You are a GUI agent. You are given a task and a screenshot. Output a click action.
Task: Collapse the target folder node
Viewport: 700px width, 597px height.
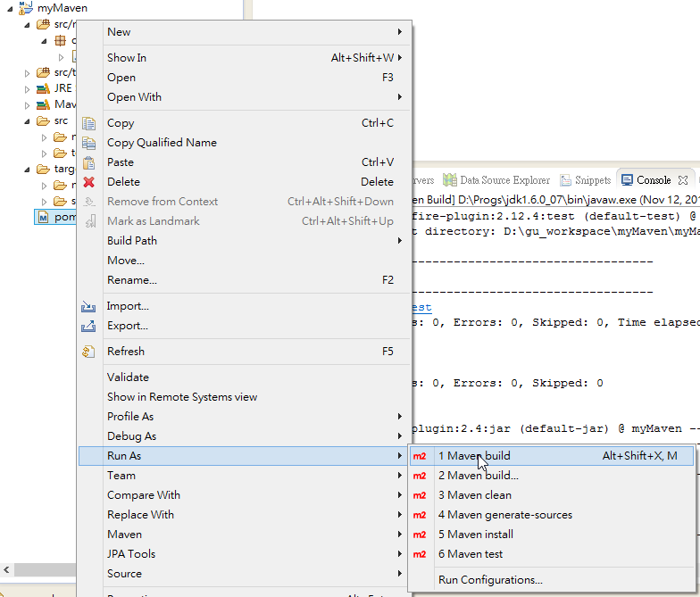(27, 170)
